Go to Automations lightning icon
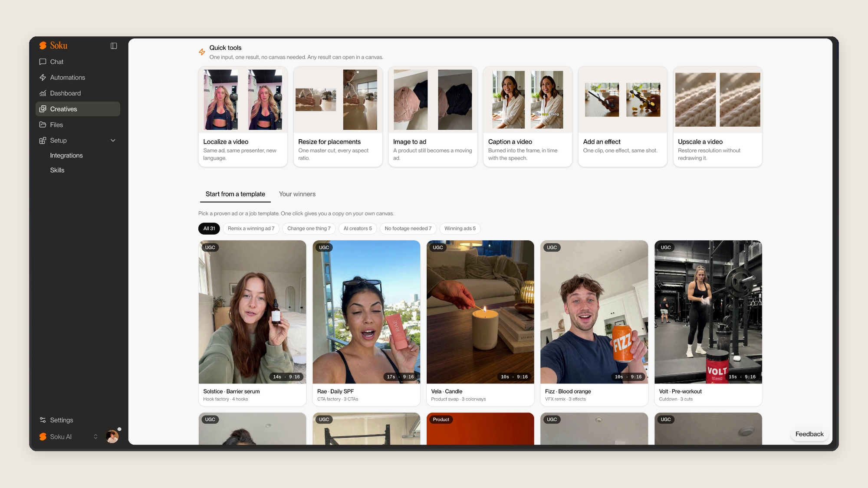This screenshot has width=868, height=488. [x=43, y=77]
